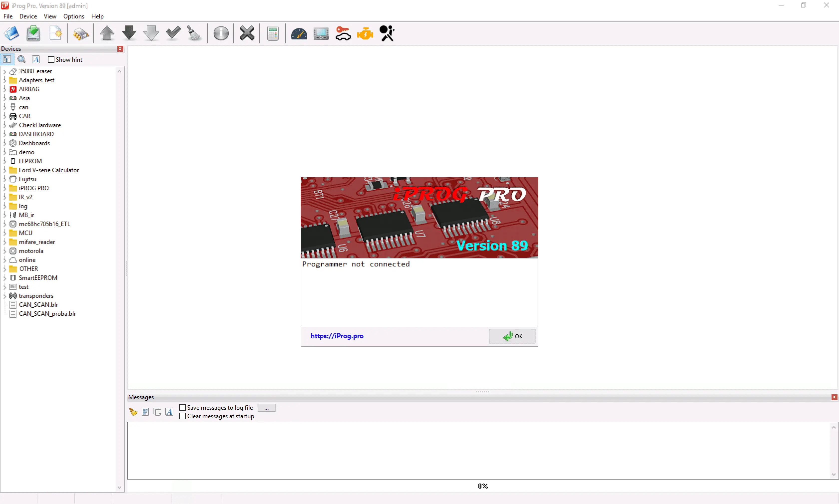Screen dimensions: 839x504
Task: Click OK in the splash dialog
Action: click(x=512, y=336)
